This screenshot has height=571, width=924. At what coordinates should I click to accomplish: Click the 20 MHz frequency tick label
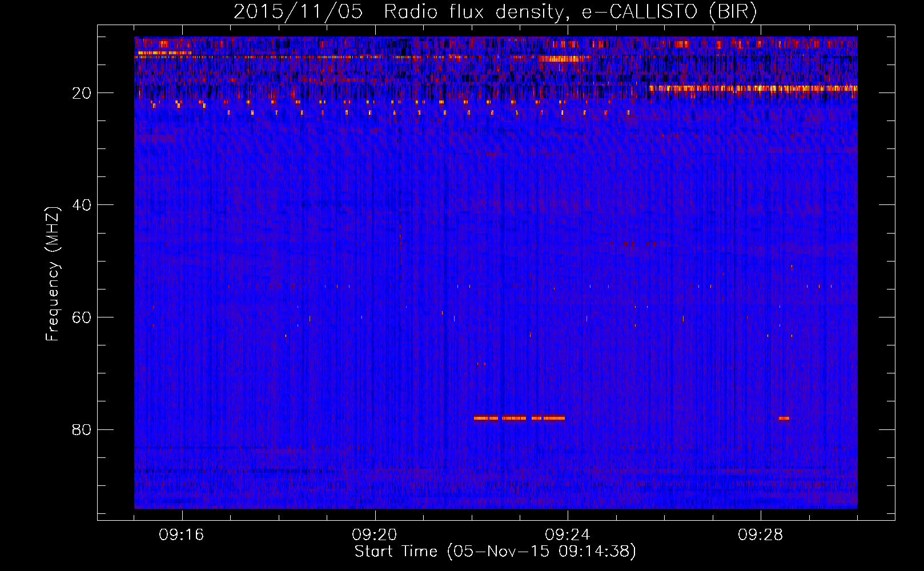click(x=82, y=93)
